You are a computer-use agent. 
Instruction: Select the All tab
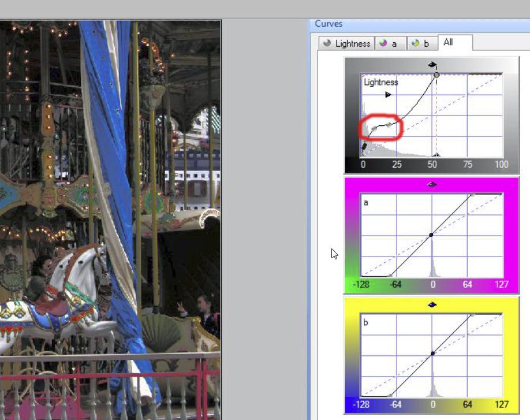pos(454,42)
